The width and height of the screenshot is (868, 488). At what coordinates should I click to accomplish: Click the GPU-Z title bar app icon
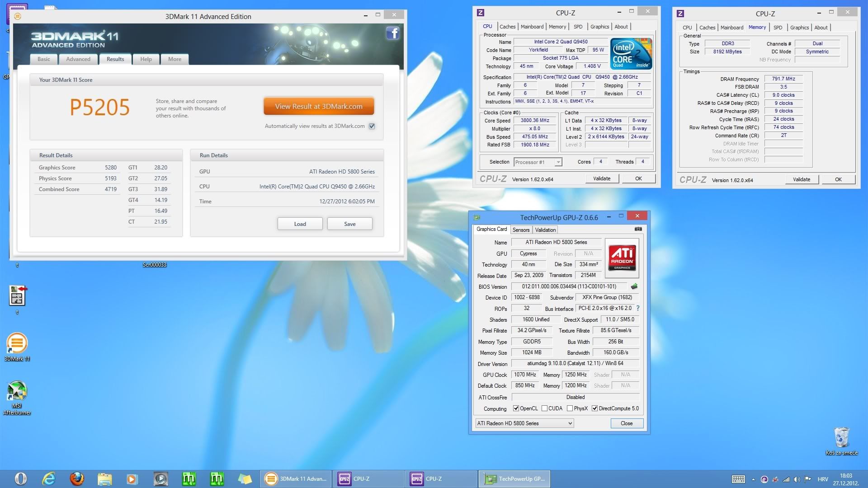pos(476,217)
